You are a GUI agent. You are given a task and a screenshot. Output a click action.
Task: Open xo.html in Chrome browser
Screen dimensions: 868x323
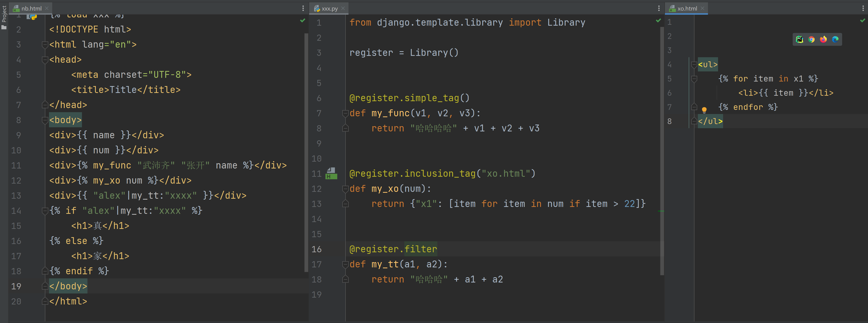[x=811, y=39]
